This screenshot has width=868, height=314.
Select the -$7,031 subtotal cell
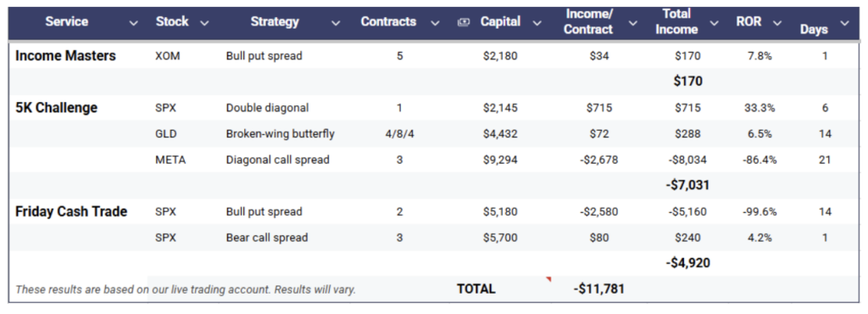click(687, 186)
